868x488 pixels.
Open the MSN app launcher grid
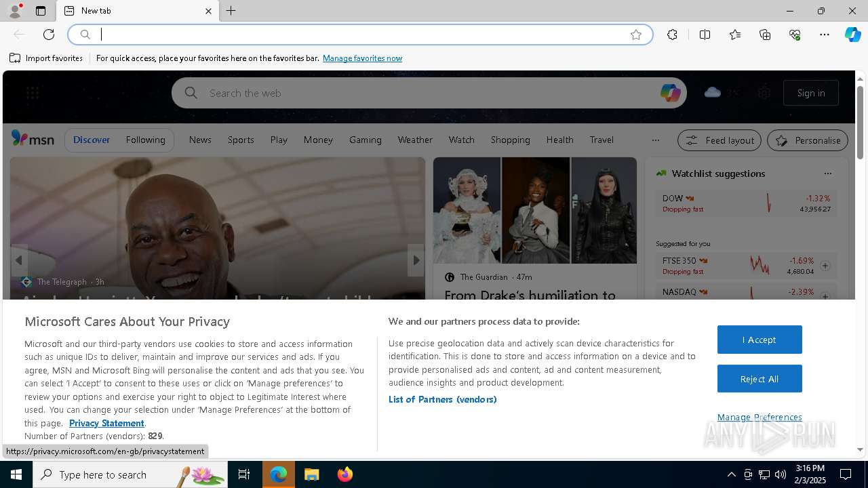pos(33,93)
